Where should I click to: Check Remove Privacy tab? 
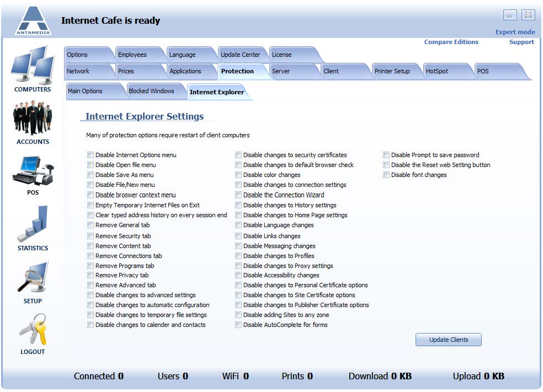pos(91,276)
